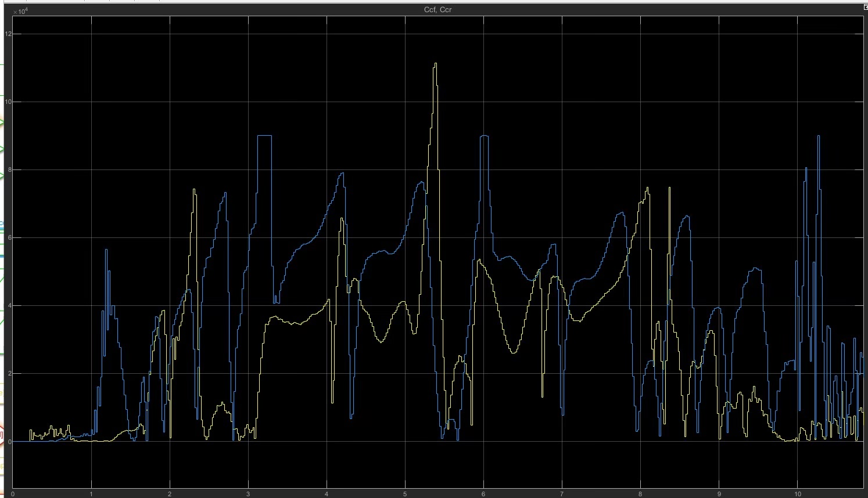Select the y-axis tick label 8
The image size is (868, 498).
[9, 170]
